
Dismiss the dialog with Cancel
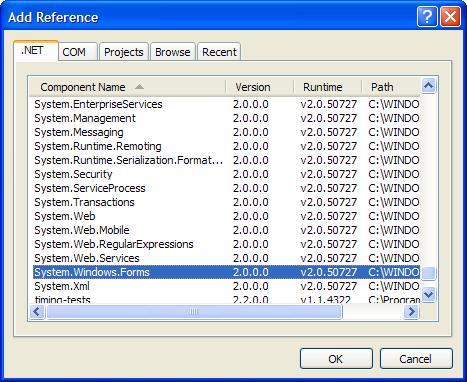416,359
